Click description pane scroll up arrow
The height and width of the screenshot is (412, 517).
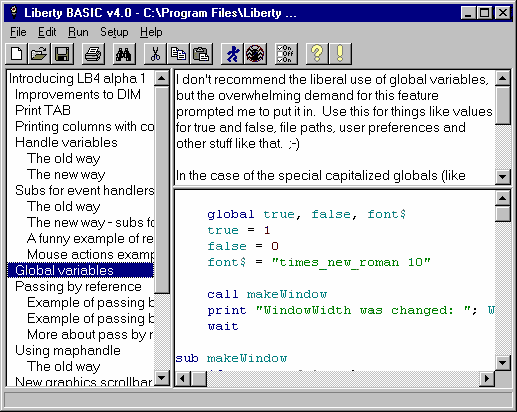click(x=502, y=79)
